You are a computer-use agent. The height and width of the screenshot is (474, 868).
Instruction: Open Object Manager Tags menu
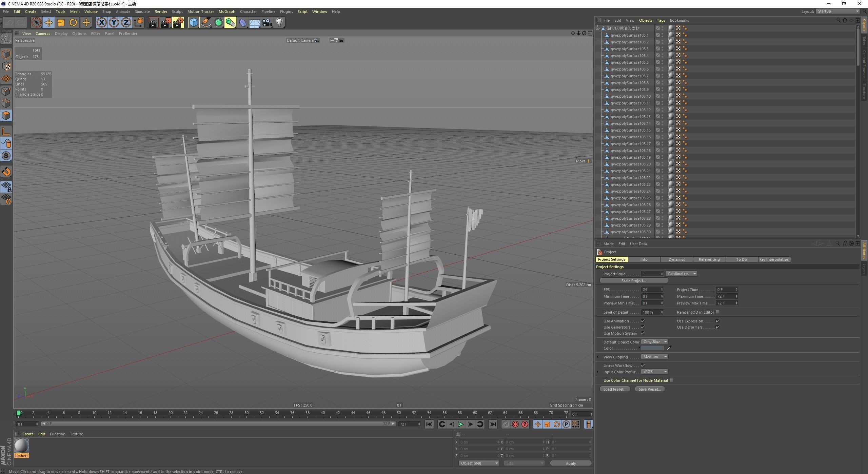[661, 20]
